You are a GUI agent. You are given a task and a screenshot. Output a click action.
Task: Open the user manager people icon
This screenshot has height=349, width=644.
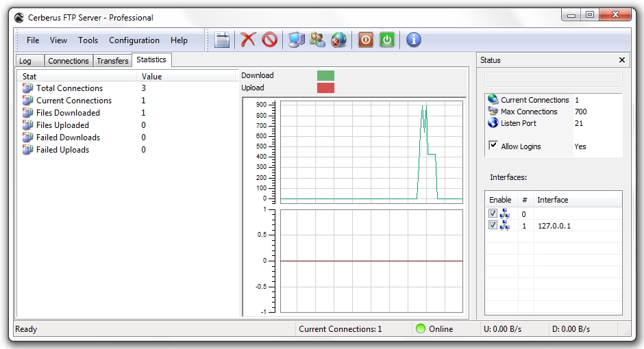317,40
